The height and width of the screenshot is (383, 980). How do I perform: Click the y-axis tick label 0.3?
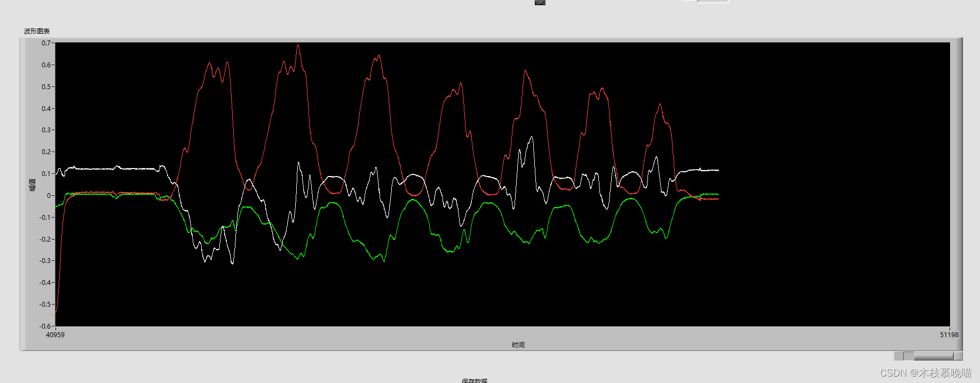pyautogui.click(x=46, y=130)
